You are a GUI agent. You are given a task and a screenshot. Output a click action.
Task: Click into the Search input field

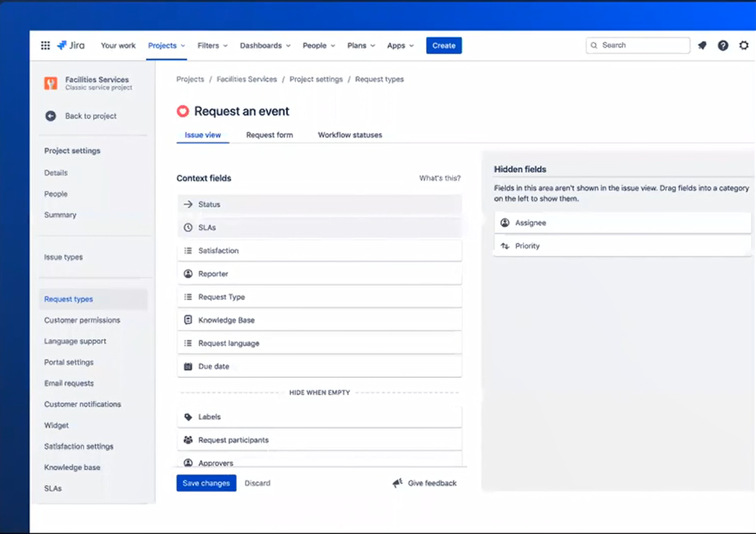(x=638, y=46)
